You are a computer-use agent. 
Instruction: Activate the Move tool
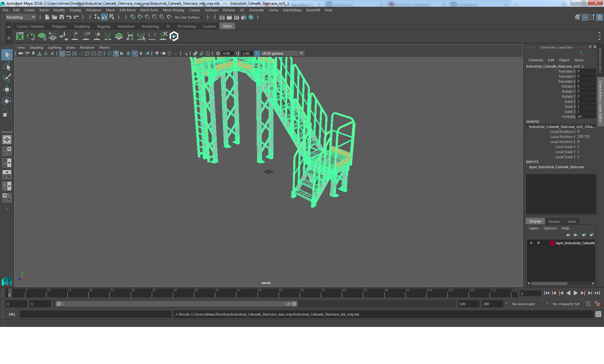click(7, 90)
